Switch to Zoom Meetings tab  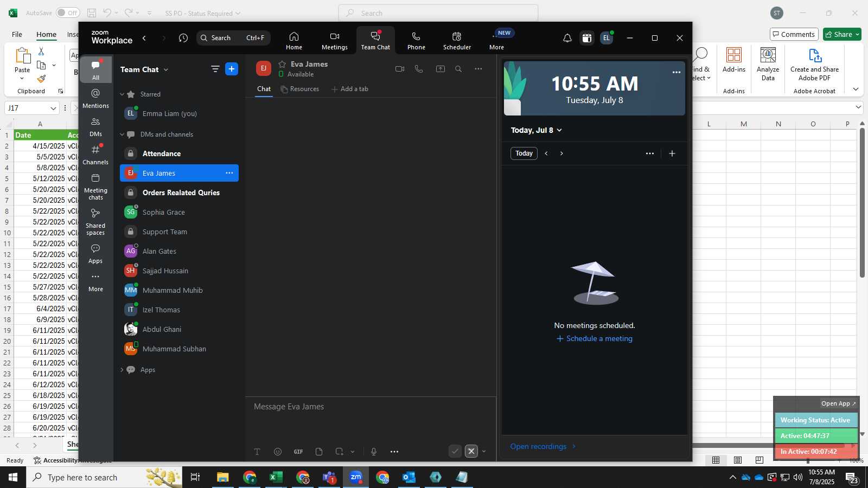coord(335,41)
